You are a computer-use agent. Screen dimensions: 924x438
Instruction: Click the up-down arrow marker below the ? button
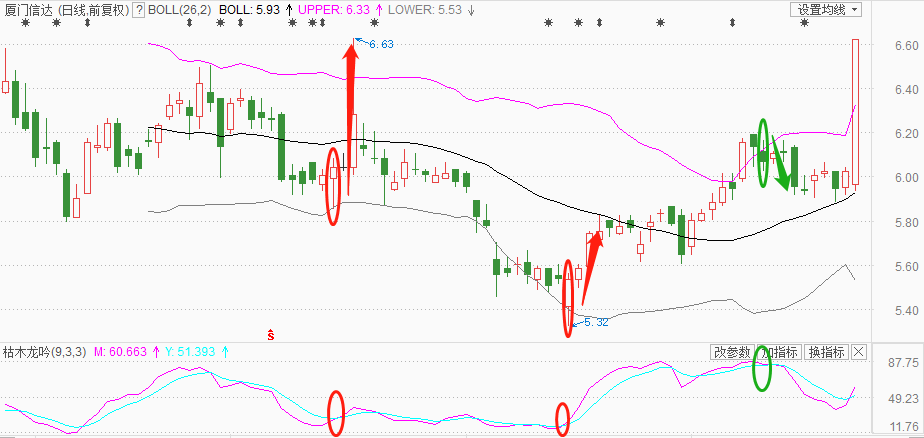[x=87, y=23]
